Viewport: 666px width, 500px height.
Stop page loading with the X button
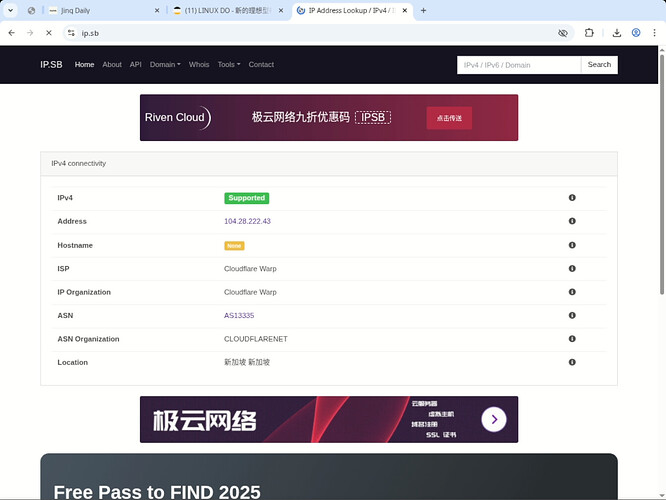point(49,33)
